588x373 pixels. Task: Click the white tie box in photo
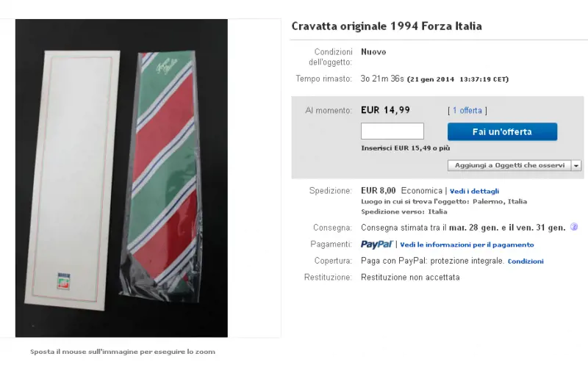72,181
